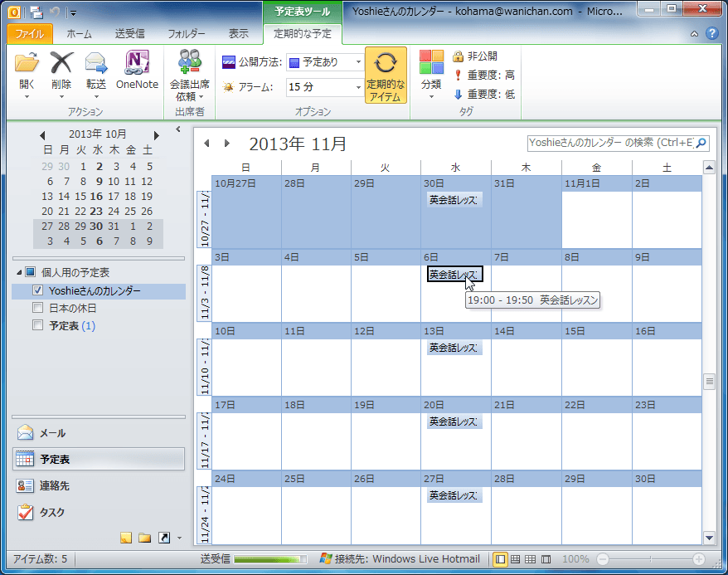Open the 連絡先 (Contacts) module
The width and height of the screenshot is (728, 575).
99,486
